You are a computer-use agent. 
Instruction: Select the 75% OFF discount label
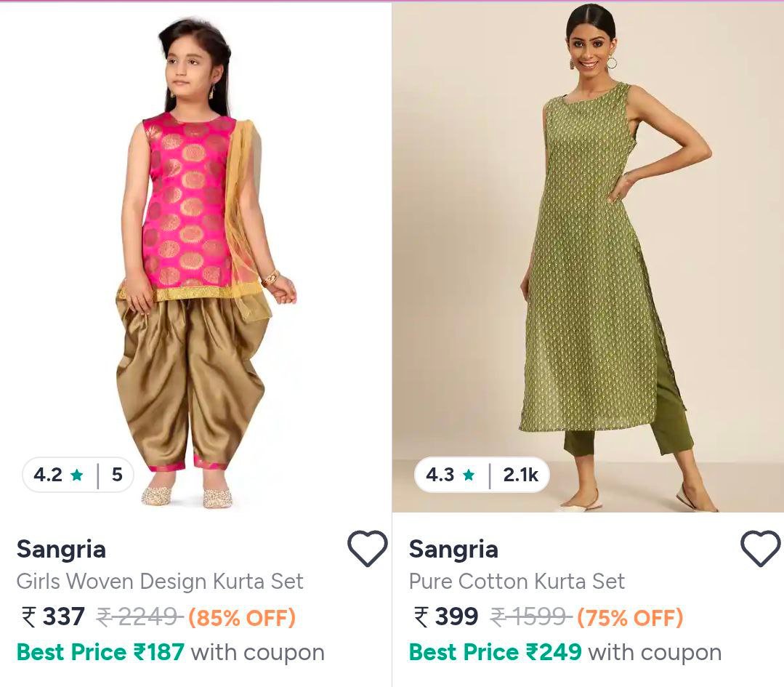[630, 618]
